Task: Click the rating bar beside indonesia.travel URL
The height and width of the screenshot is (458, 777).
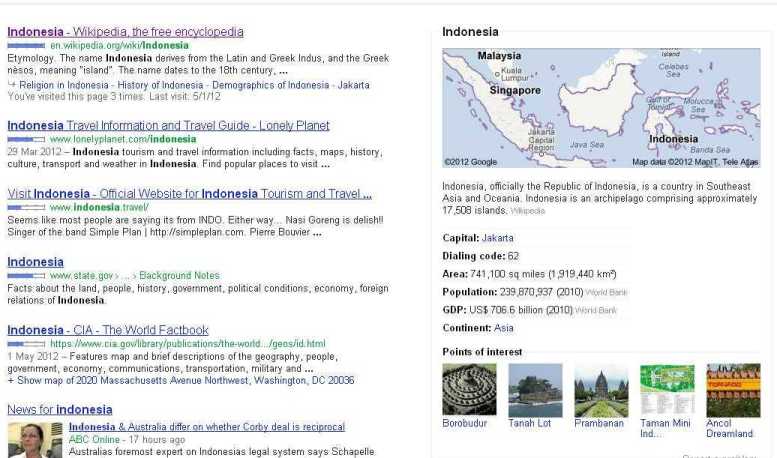Action: pos(26,208)
